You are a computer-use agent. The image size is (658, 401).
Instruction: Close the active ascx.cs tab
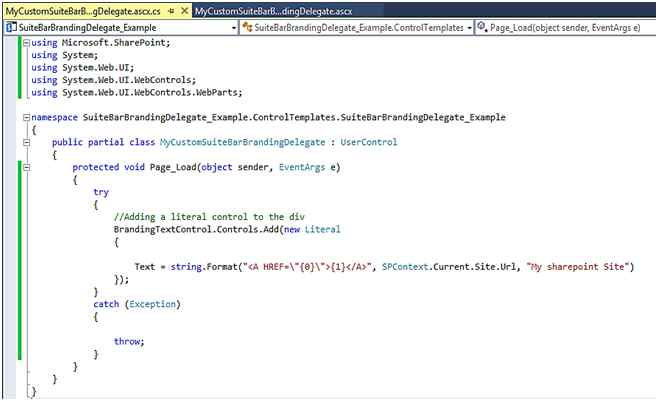click(184, 11)
